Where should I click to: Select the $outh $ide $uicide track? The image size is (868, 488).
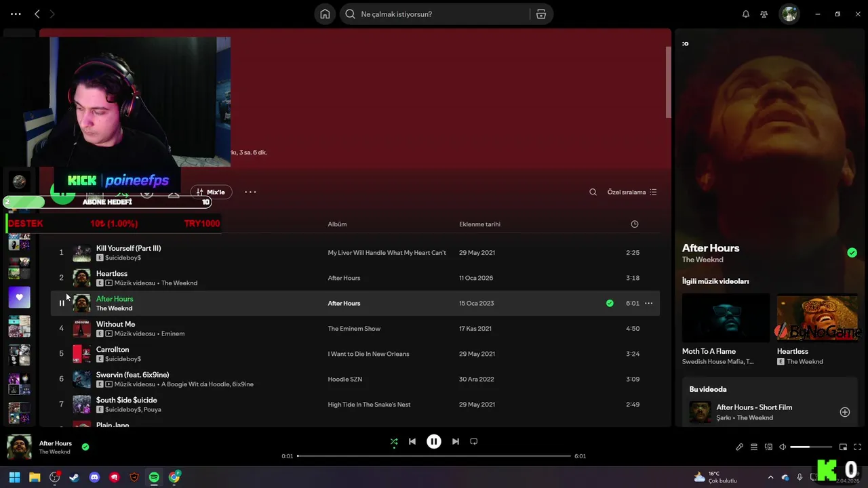(x=126, y=400)
